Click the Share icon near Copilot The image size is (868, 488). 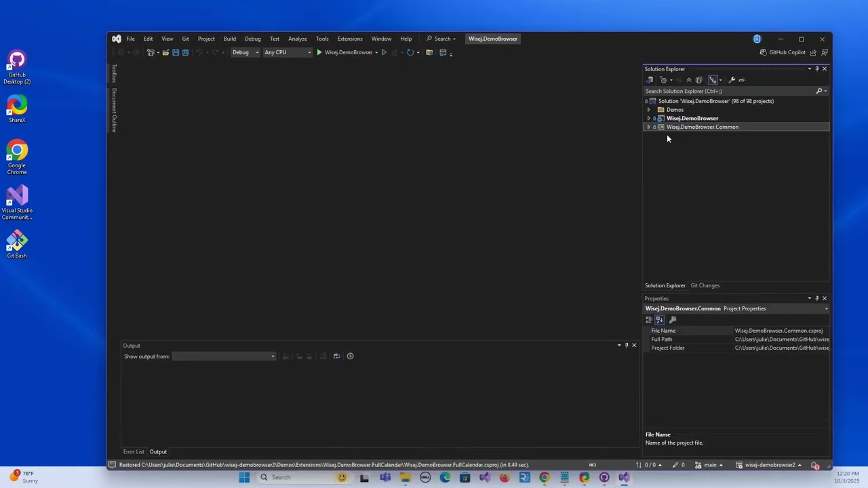[813, 52]
